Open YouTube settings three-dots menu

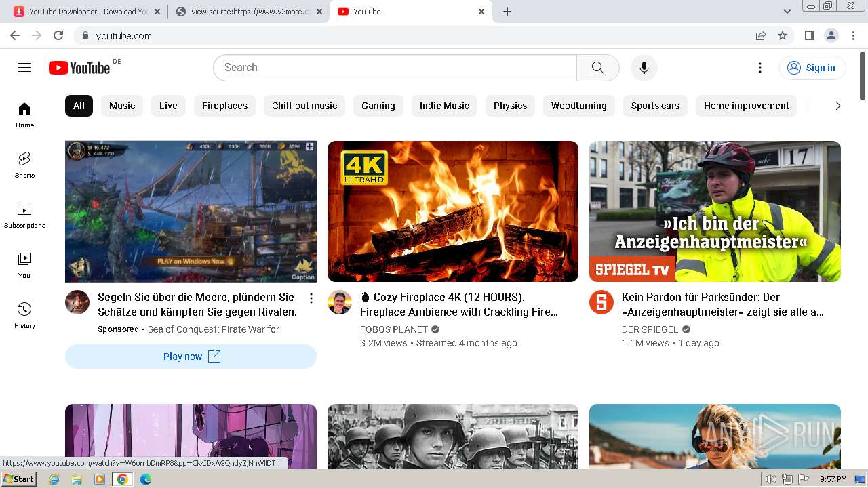pos(760,68)
